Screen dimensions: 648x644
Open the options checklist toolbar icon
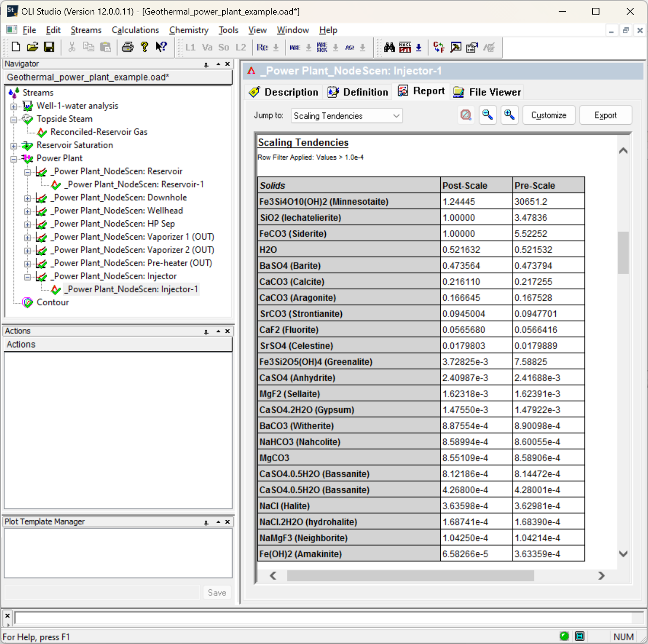[472, 47]
